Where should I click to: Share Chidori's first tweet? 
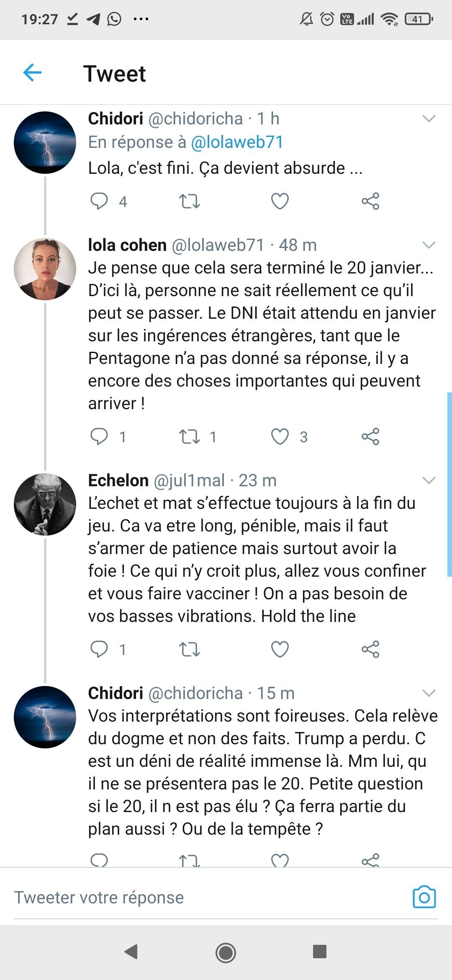pyautogui.click(x=370, y=201)
